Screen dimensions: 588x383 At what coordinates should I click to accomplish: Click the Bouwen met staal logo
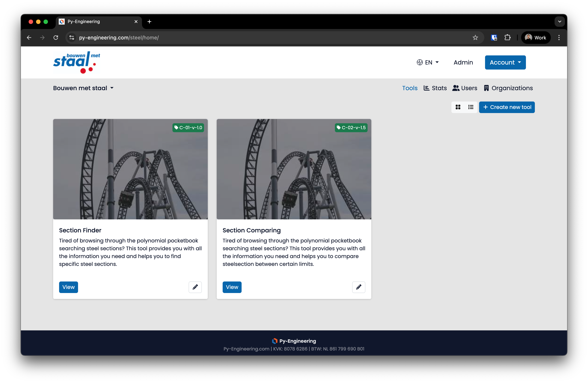click(77, 62)
